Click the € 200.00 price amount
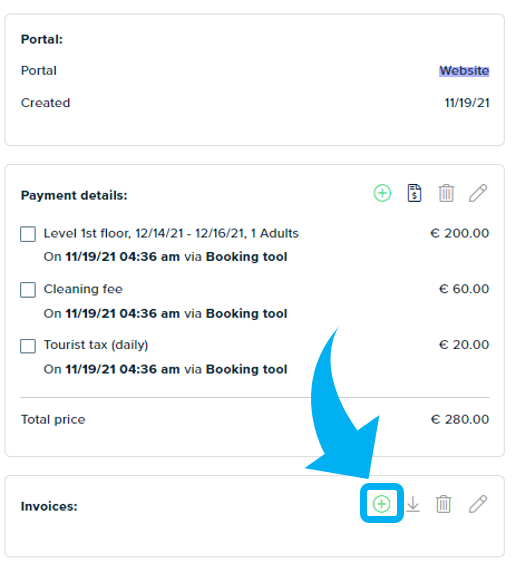512x576 pixels. pyautogui.click(x=459, y=233)
